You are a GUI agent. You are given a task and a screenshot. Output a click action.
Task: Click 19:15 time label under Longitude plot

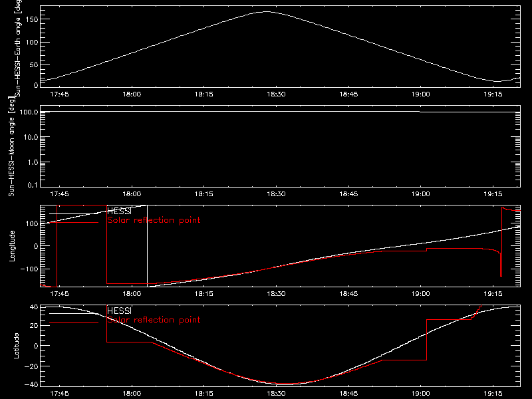tap(493, 294)
